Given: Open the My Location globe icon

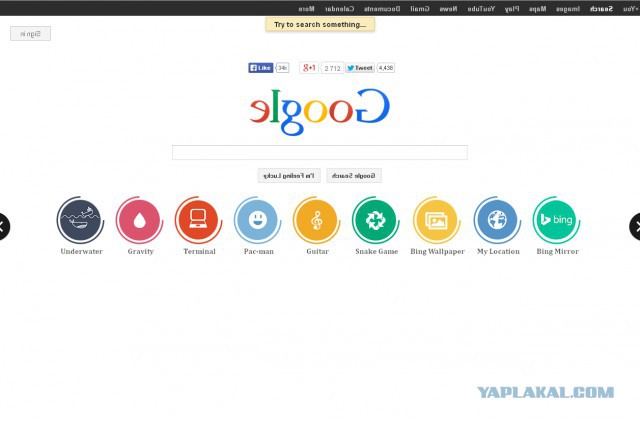Looking at the screenshot, I should click(x=497, y=220).
